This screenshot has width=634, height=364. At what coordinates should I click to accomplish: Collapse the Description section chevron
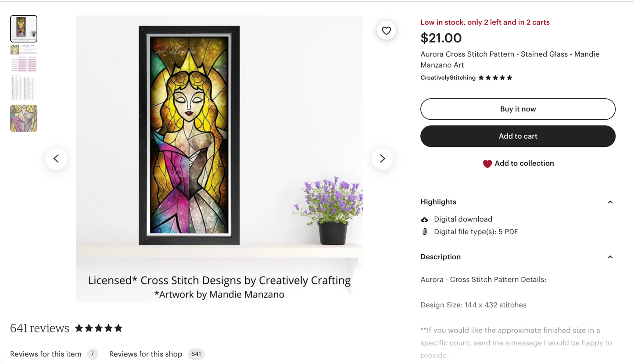coord(610,257)
